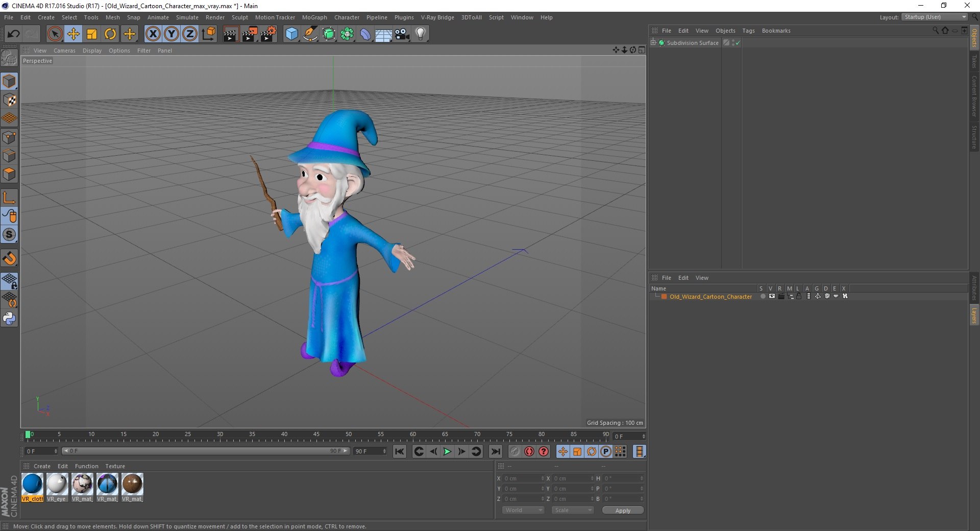
Task: Go to the start of animation
Action: [x=400, y=451]
